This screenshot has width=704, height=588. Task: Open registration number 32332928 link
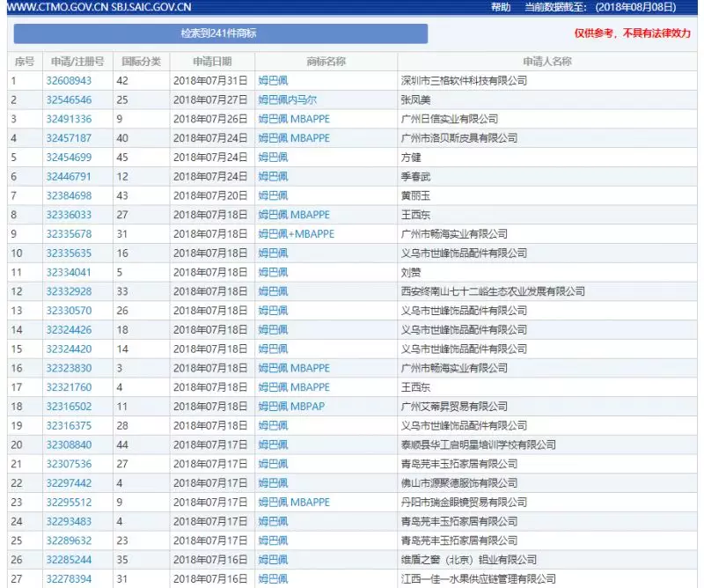(69, 291)
